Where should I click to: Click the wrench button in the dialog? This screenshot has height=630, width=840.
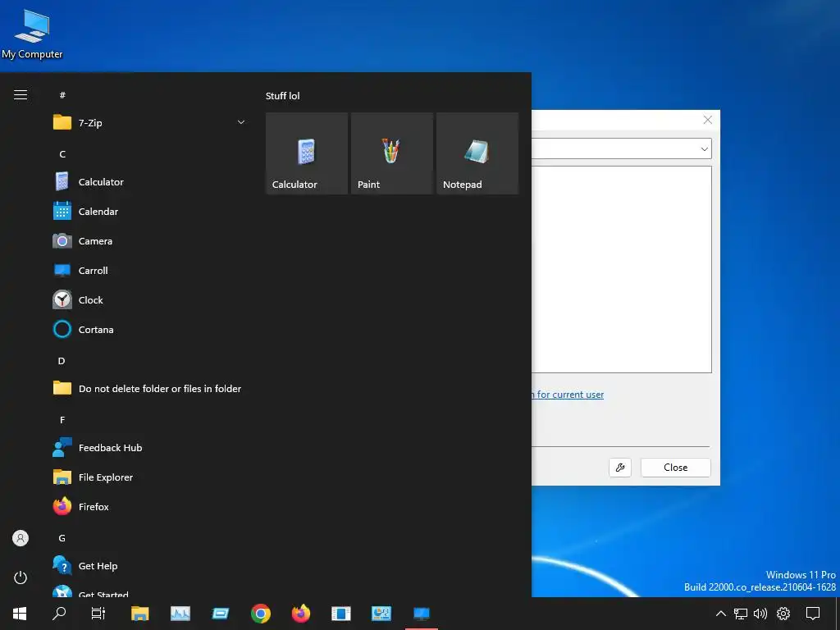tap(620, 467)
